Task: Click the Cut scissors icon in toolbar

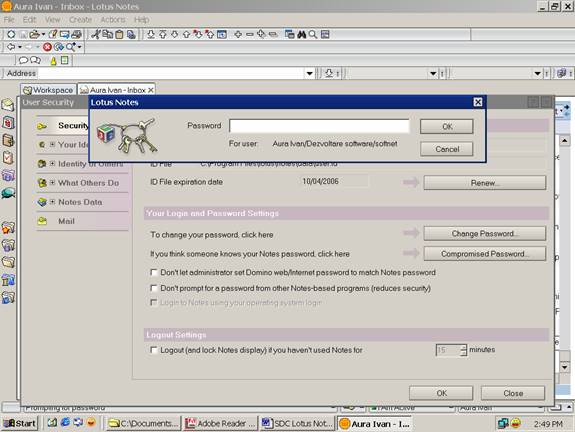Action: click(96, 34)
